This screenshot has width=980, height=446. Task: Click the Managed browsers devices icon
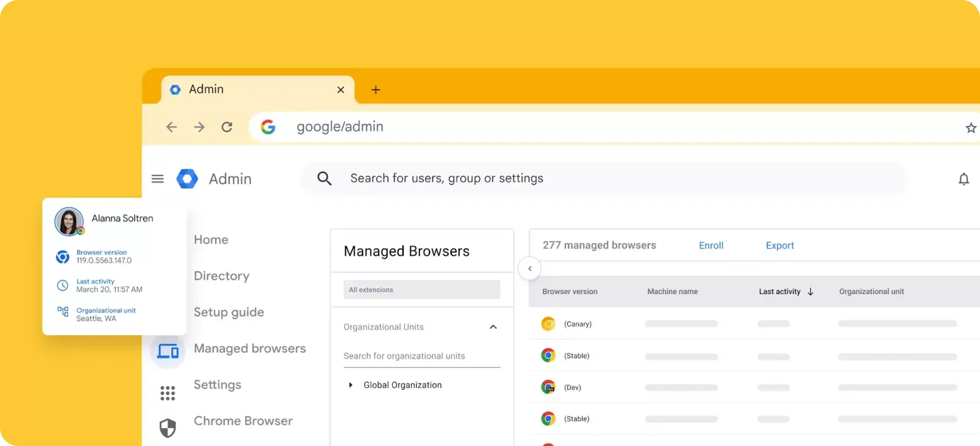pyautogui.click(x=167, y=351)
